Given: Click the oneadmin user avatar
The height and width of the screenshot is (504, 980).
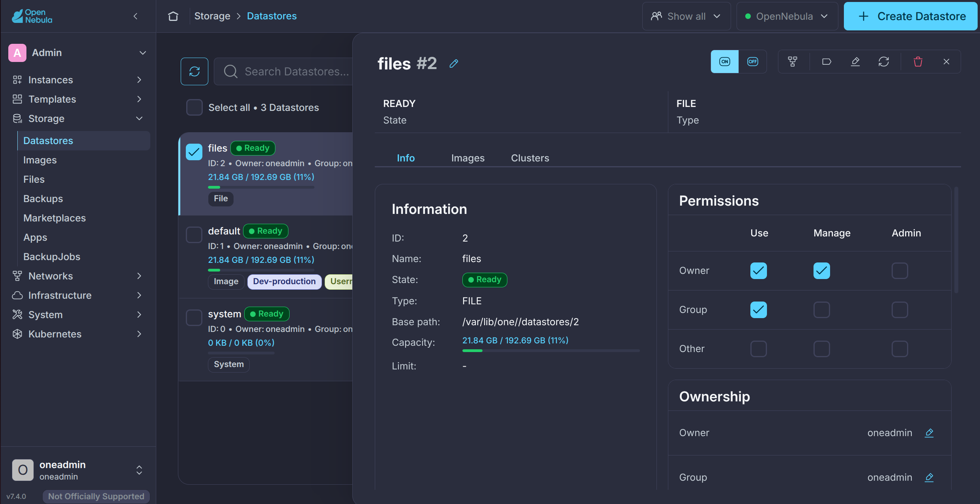Looking at the screenshot, I should coord(23,470).
